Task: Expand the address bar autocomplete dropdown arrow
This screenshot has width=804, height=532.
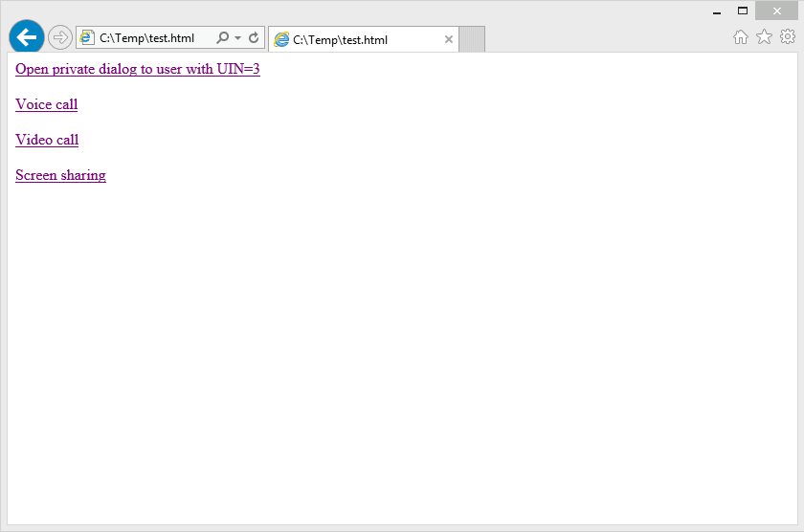Action: (x=237, y=38)
